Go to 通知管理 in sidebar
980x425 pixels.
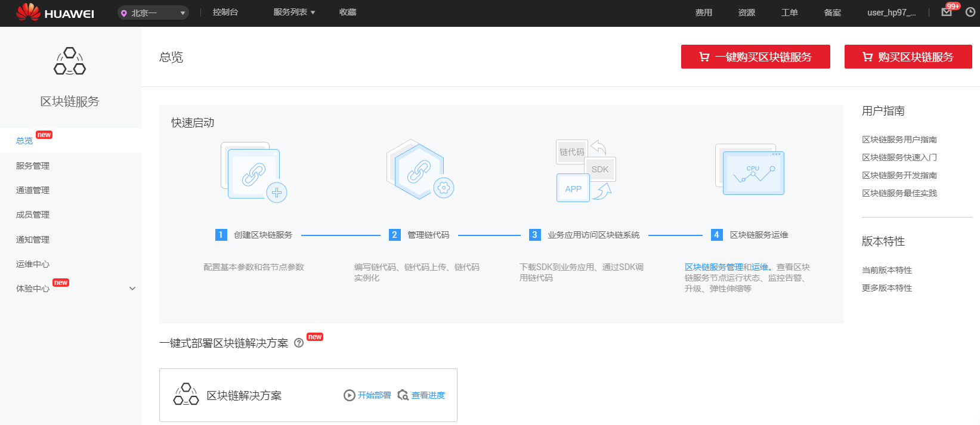click(33, 240)
